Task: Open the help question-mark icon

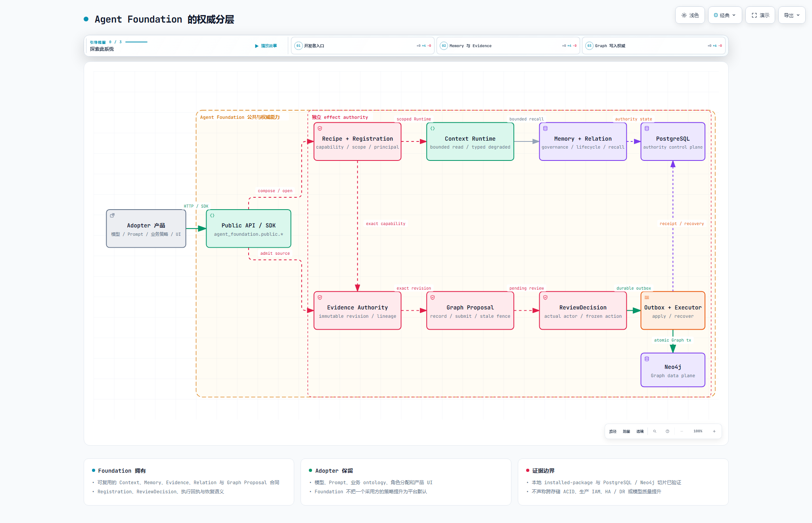Action: pyautogui.click(x=668, y=431)
